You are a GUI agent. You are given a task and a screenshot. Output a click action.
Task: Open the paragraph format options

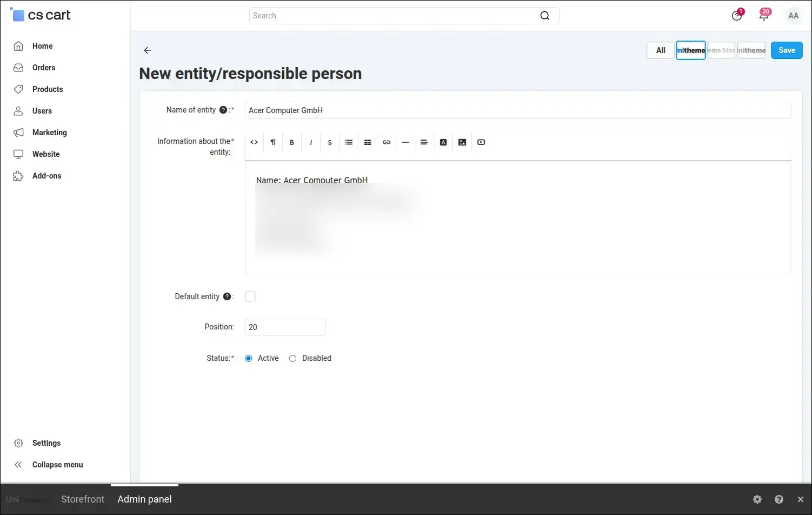[x=273, y=142]
